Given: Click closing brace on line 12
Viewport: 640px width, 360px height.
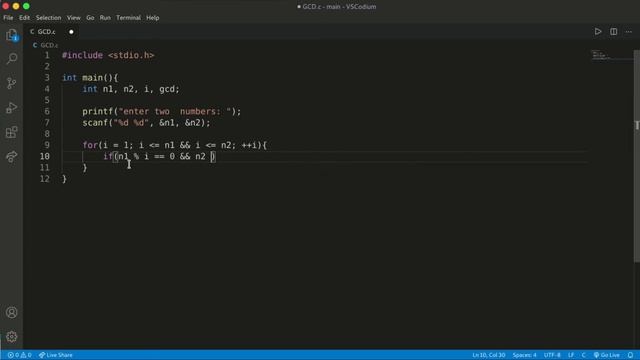Looking at the screenshot, I should pos(64,179).
